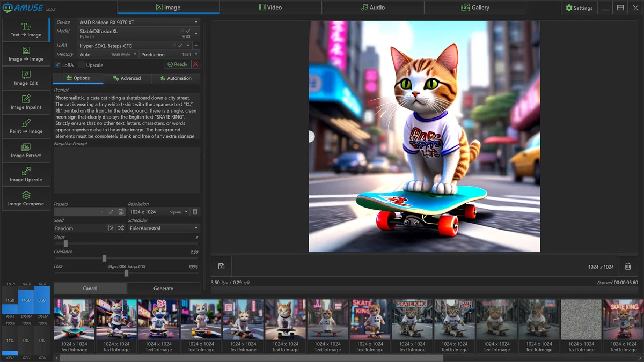The height and width of the screenshot is (362, 644).
Task: Click the Elapsed 00:00:05.60 readout
Action: pyautogui.click(x=617, y=283)
